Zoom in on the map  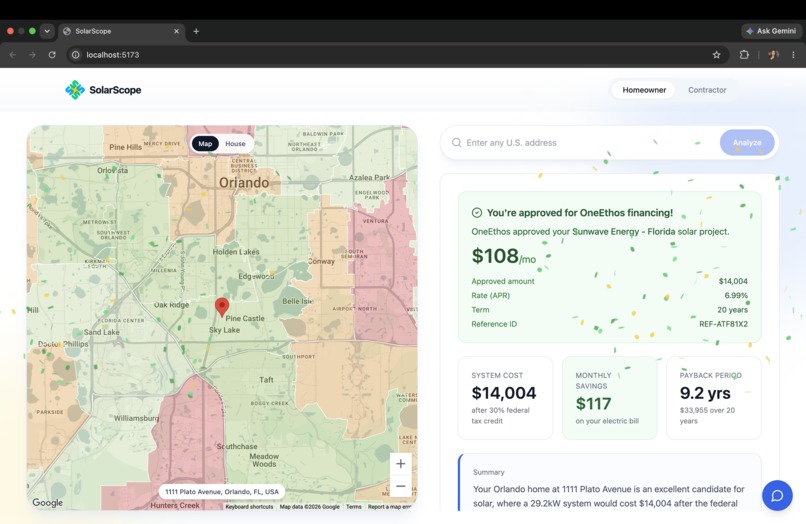tap(400, 464)
